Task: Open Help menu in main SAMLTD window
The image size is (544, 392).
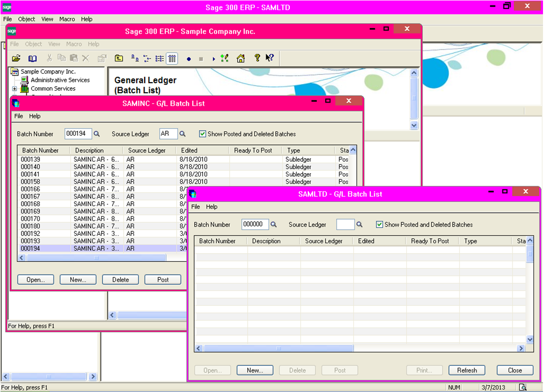Action: click(87, 19)
